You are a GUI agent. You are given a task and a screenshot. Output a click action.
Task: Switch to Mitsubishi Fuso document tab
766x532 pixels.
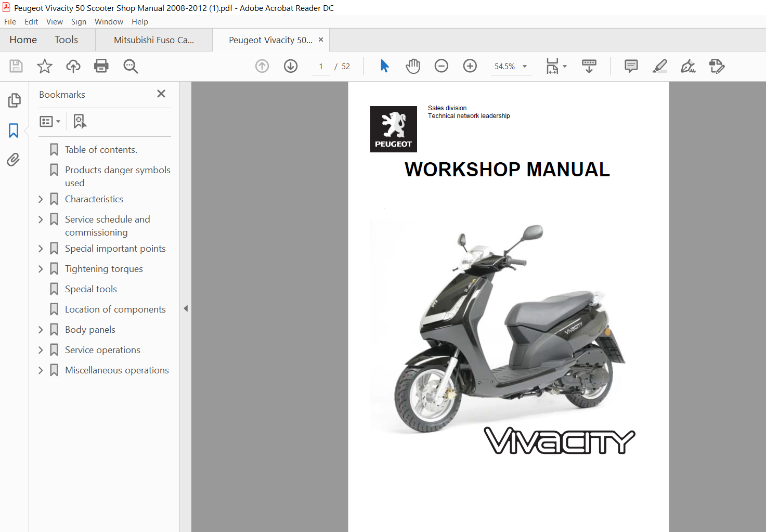[154, 40]
